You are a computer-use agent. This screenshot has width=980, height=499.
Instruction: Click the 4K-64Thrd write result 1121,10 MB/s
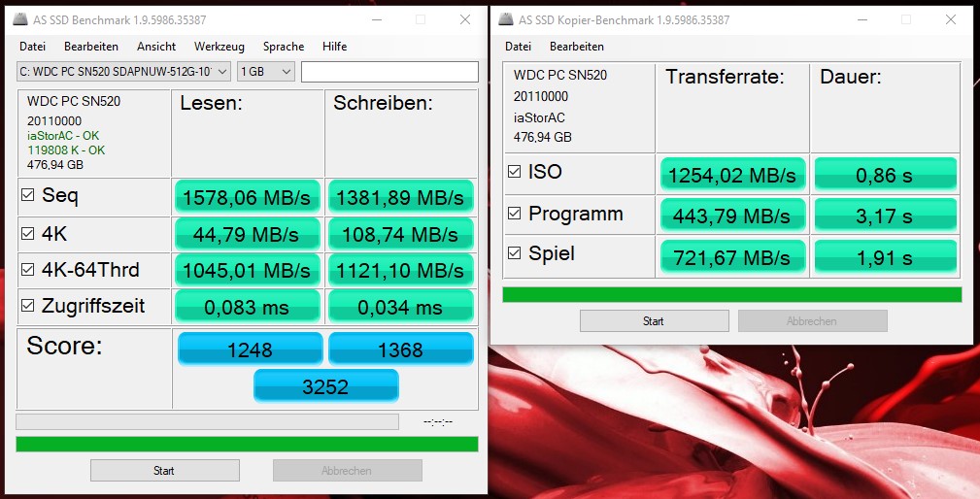pyautogui.click(x=400, y=271)
